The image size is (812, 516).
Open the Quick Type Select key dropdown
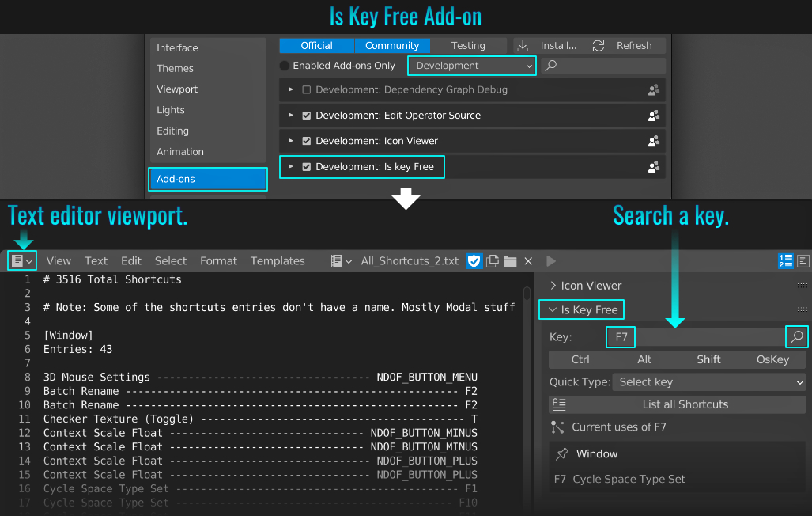(709, 382)
